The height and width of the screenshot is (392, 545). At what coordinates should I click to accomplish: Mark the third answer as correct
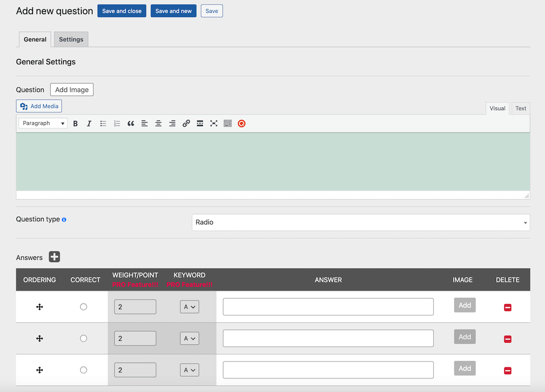83,369
